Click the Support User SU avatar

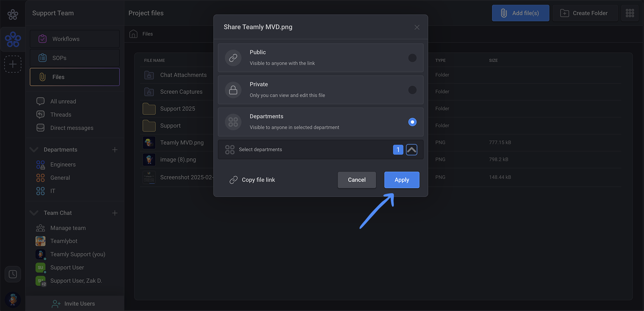tap(41, 267)
